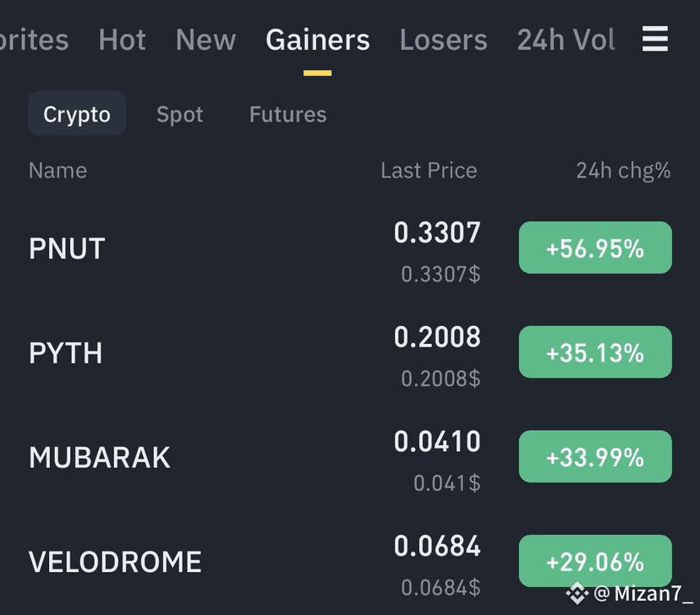Sort by Last Price column header
Screen dimensions: 700x615
[429, 171]
